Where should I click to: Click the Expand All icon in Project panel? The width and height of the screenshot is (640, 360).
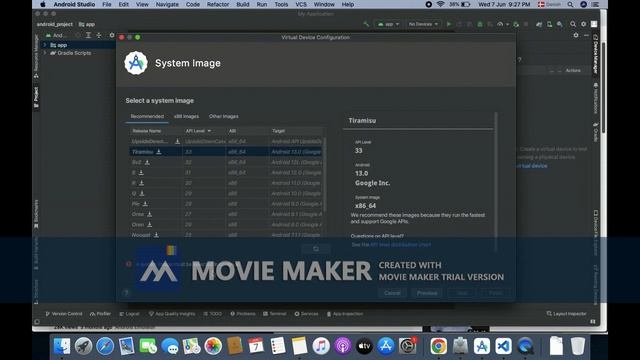(x=88, y=36)
